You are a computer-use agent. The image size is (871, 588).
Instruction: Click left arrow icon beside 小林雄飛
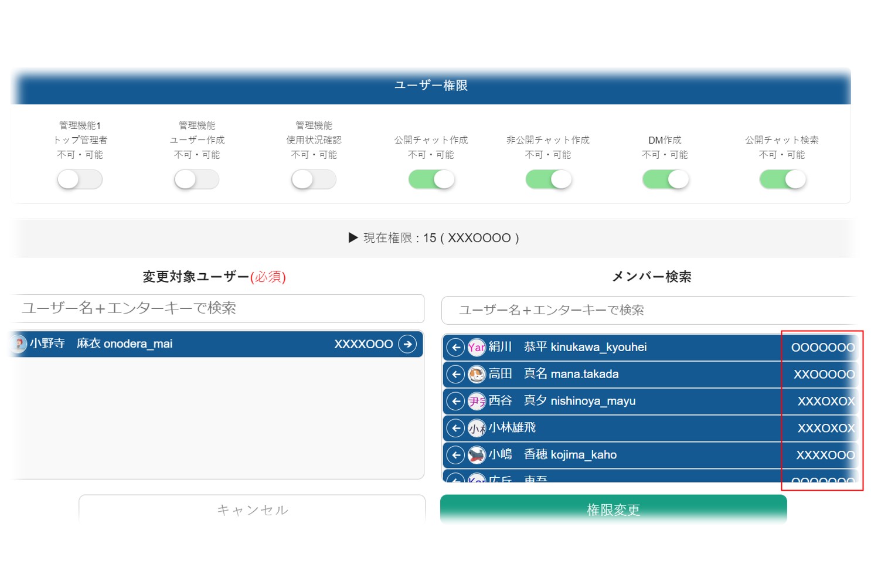click(x=455, y=428)
